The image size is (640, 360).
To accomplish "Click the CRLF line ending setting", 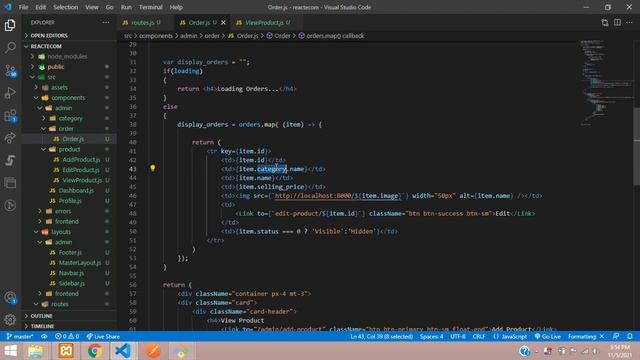I will tap(479, 337).
